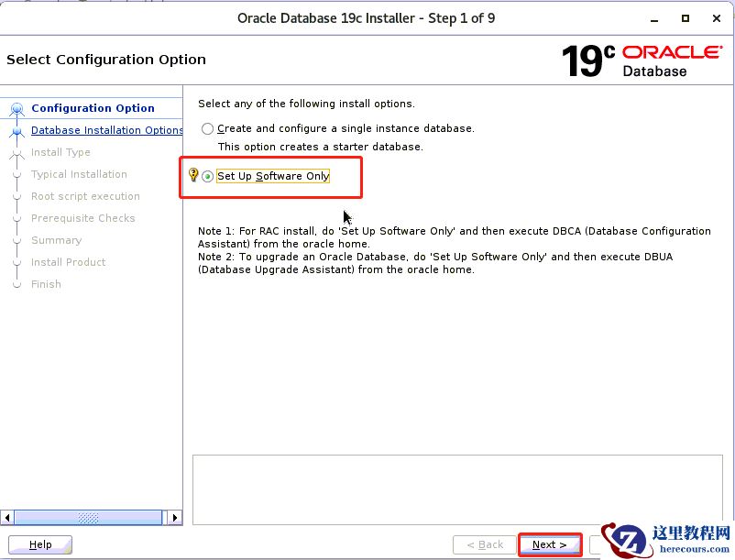
Task: Click the empty message text area
Action: [x=457, y=489]
